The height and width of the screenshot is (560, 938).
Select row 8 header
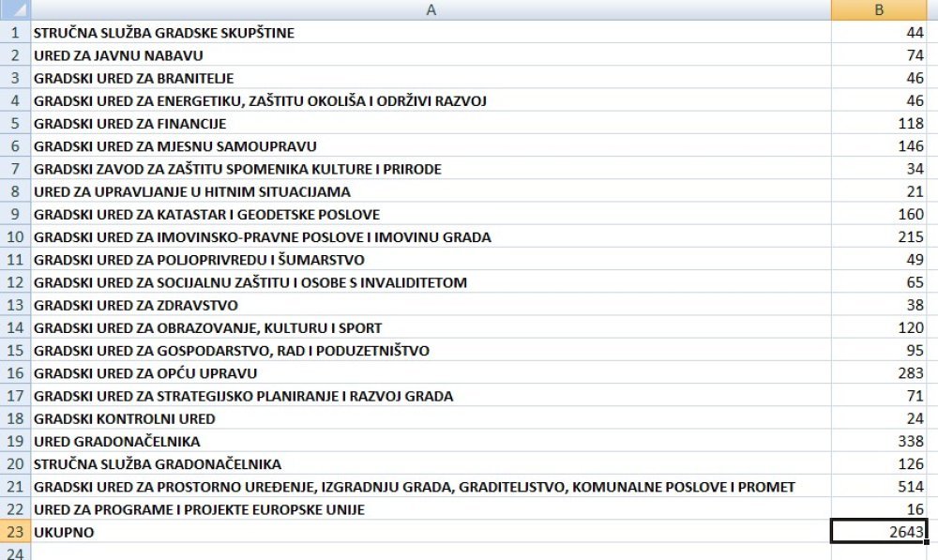tap(15, 191)
